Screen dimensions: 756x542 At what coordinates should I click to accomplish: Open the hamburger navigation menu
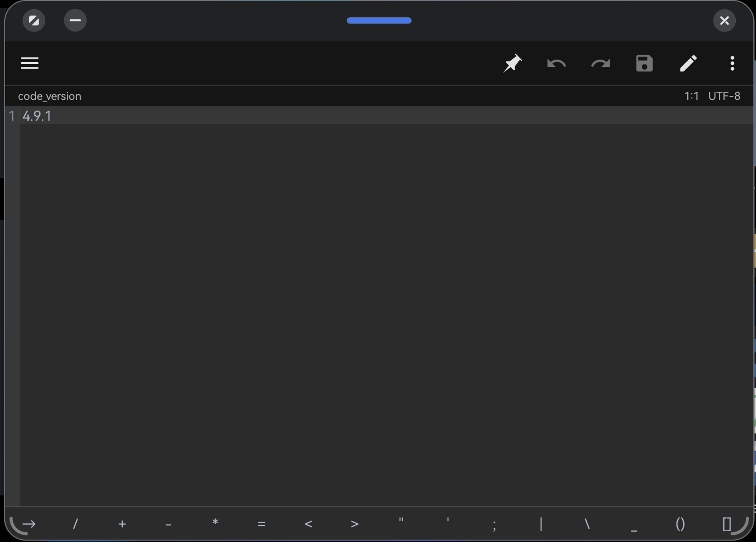(x=30, y=63)
